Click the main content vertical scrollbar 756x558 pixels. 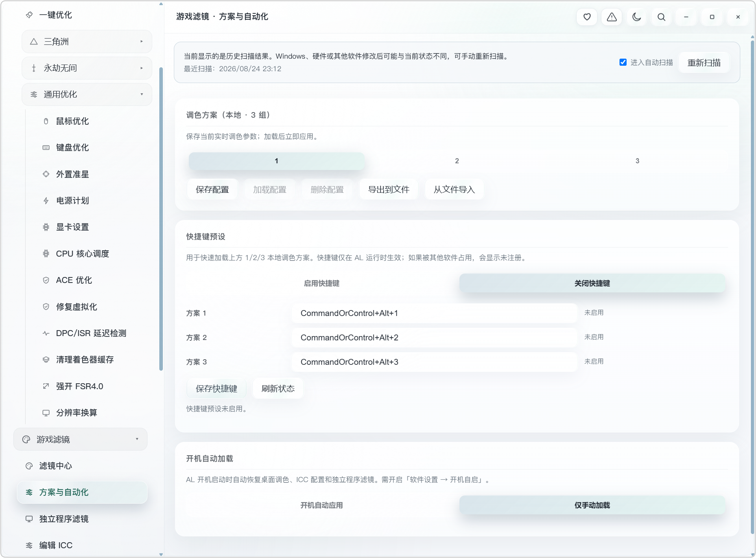pos(752,286)
